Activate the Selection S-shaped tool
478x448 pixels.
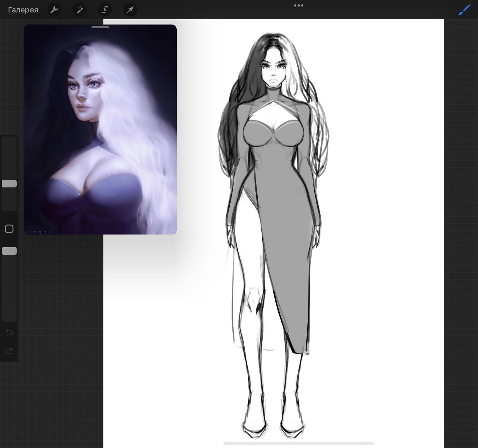coord(105,10)
